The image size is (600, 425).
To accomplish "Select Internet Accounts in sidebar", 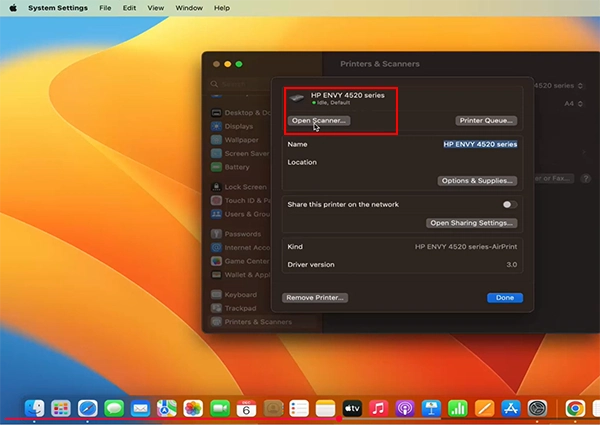I will 240,248.
